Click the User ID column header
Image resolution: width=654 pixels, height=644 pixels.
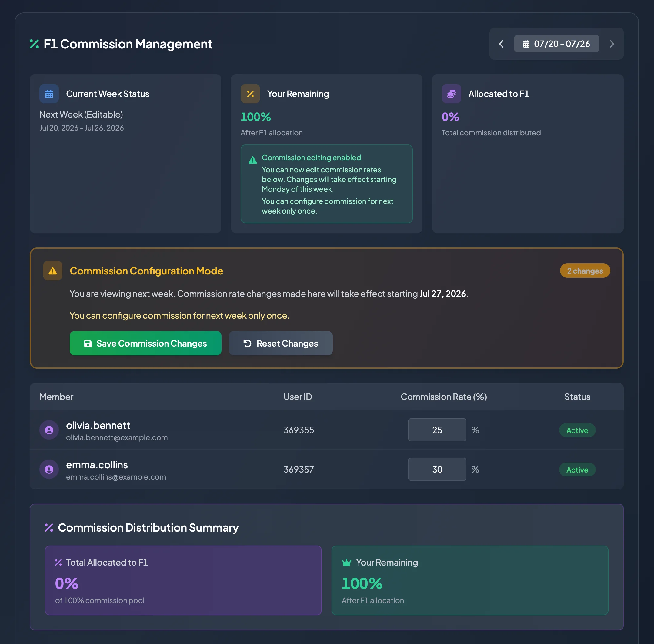coord(298,397)
